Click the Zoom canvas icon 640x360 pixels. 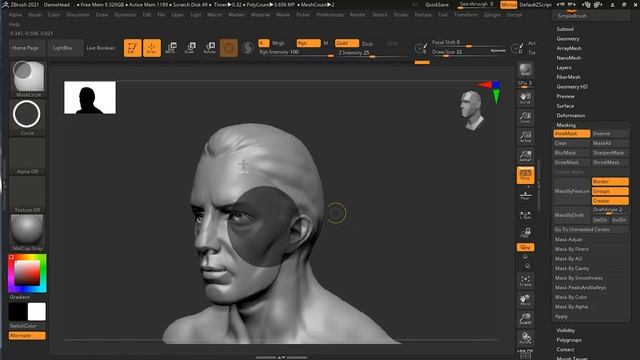pyautogui.click(x=525, y=118)
